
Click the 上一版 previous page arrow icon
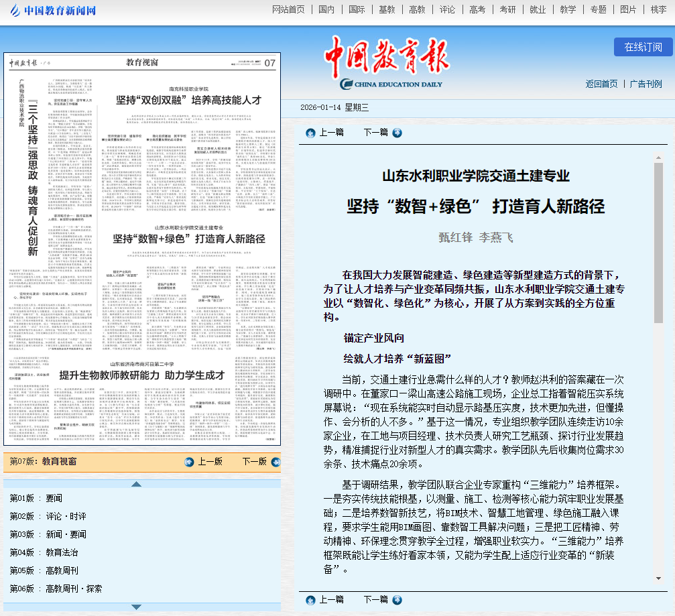coord(189,462)
